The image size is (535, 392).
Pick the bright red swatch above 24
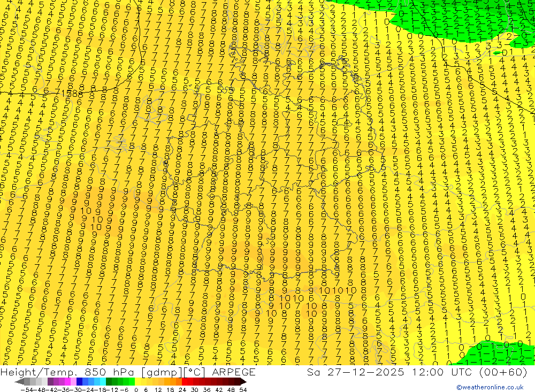(185, 381)
